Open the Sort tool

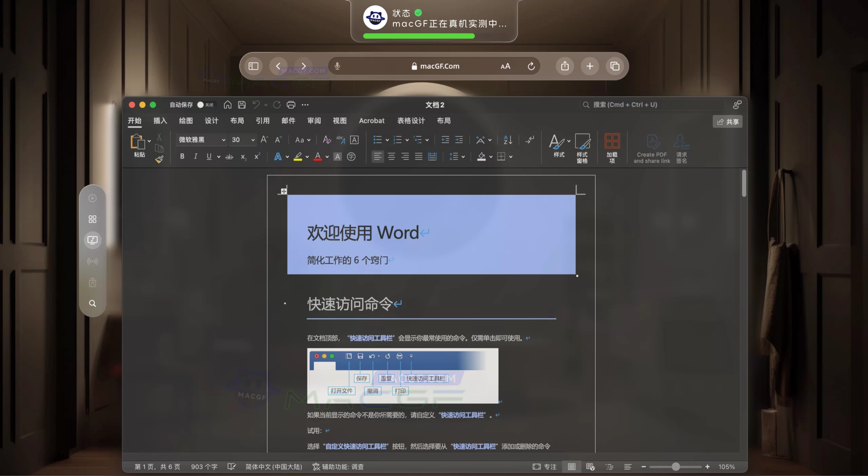tap(507, 140)
